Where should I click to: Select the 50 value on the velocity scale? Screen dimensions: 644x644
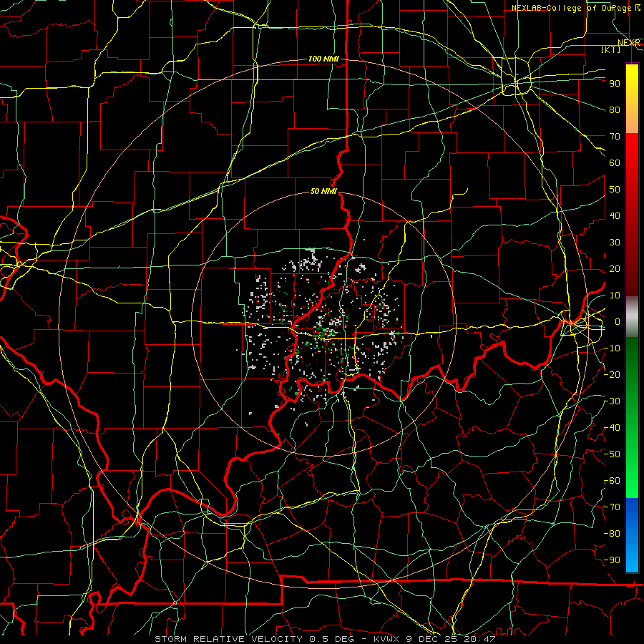click(x=615, y=190)
